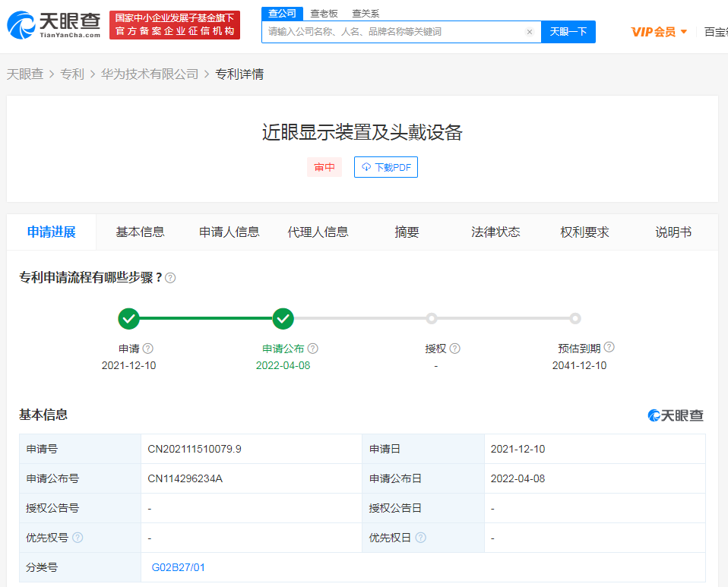Viewport: 728px width, 587px height.
Task: Go to 天眼查 breadcrumb link
Action: click(x=25, y=74)
